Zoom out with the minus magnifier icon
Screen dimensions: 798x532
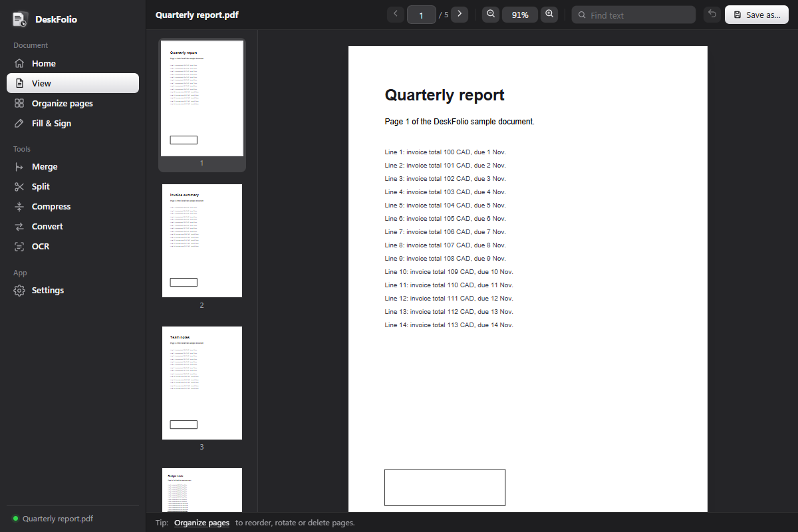pyautogui.click(x=491, y=14)
